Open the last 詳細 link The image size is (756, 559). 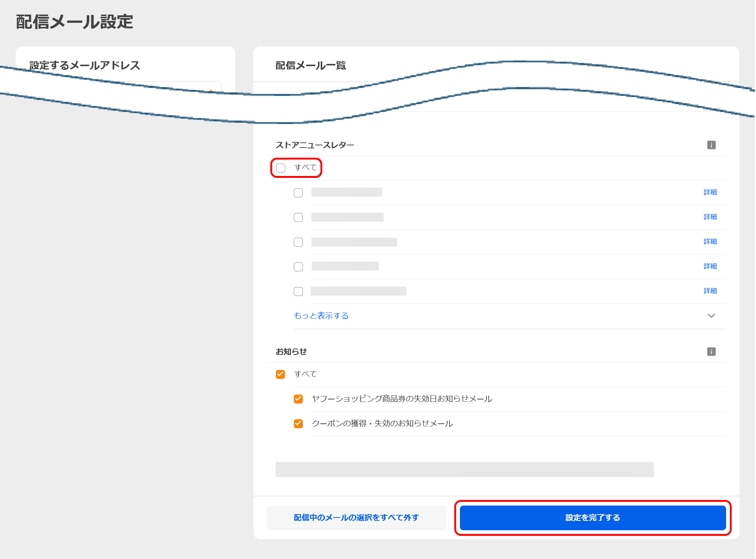click(710, 291)
